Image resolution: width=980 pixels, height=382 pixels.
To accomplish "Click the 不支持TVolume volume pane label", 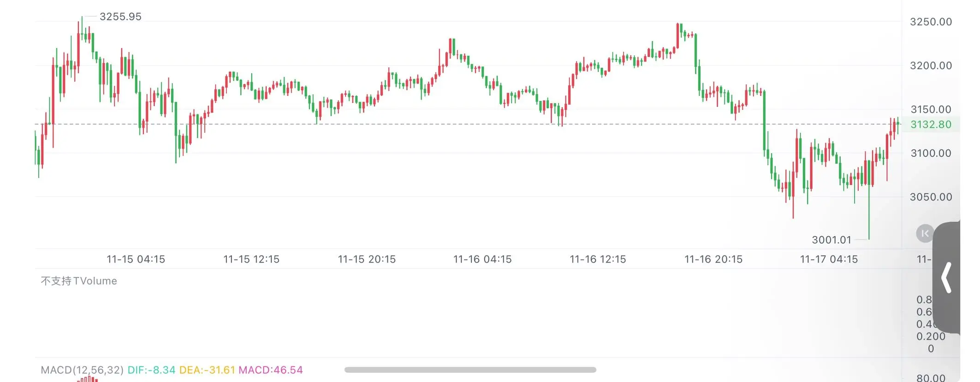I will (x=79, y=281).
